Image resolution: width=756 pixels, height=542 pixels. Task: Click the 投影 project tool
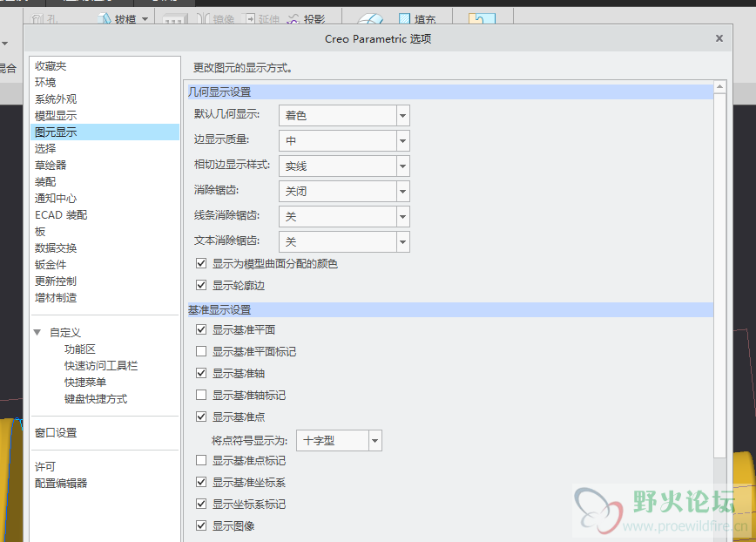(307, 19)
